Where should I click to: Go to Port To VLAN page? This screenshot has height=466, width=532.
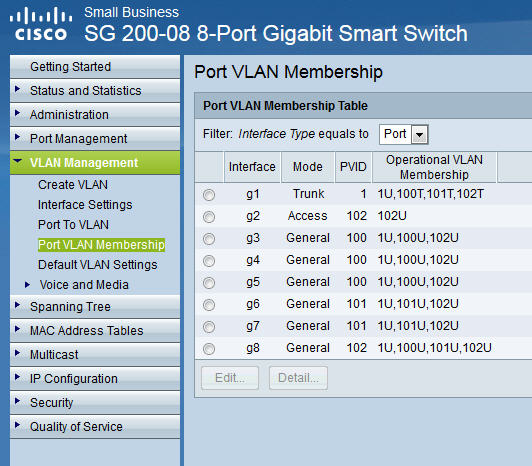(73, 225)
